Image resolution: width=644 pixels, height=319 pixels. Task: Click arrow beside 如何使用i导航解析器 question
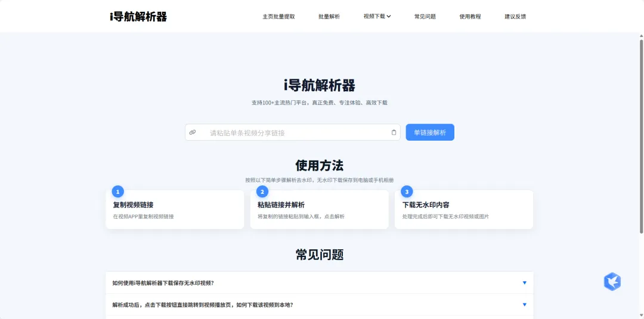point(525,283)
